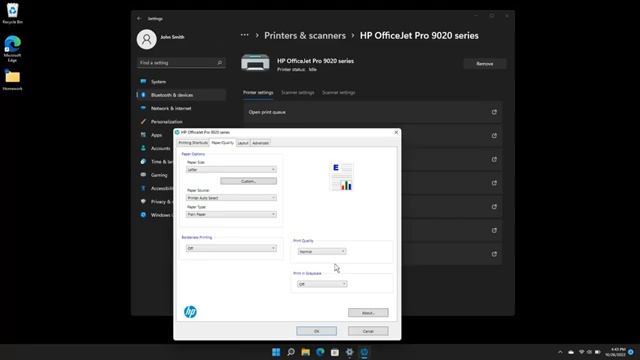Image resolution: width=640 pixels, height=360 pixels.
Task: Click the Windows Update sidebar icon
Action: tap(143, 215)
